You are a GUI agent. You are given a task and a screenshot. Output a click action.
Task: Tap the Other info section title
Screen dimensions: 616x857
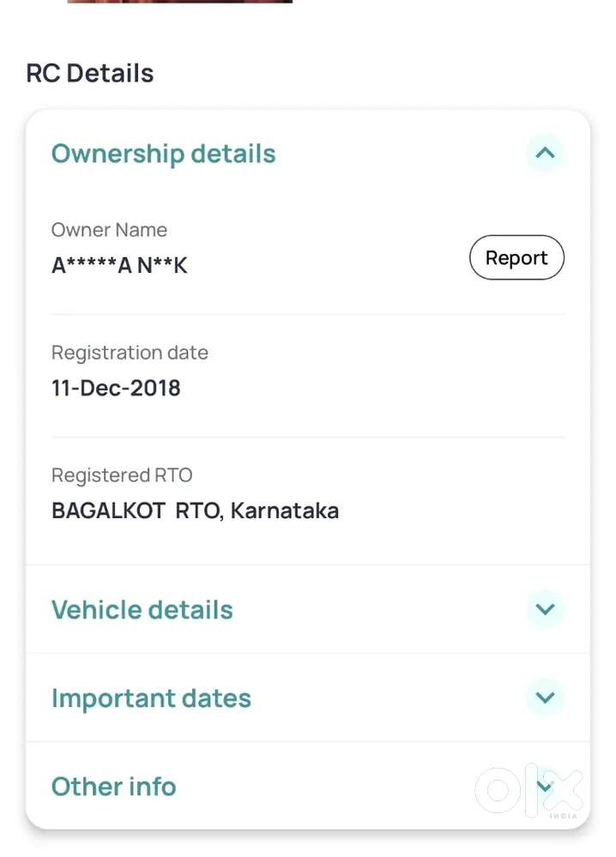(113, 787)
